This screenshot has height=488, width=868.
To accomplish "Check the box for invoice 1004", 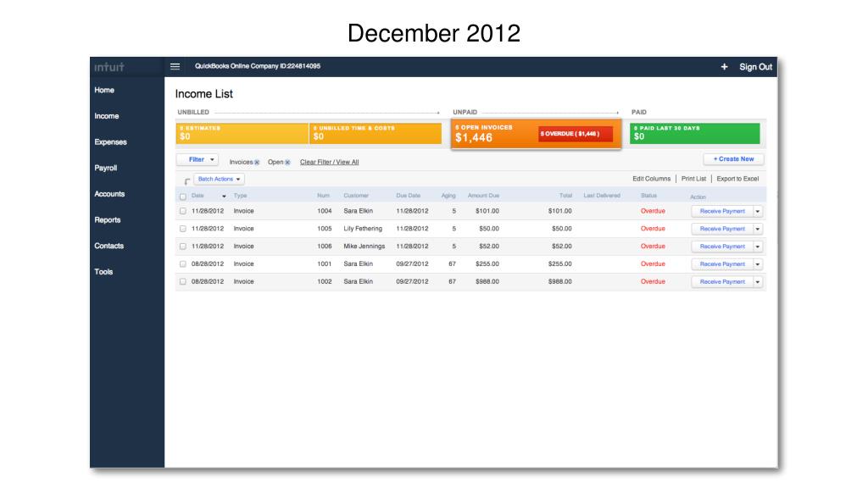I will 183,211.
